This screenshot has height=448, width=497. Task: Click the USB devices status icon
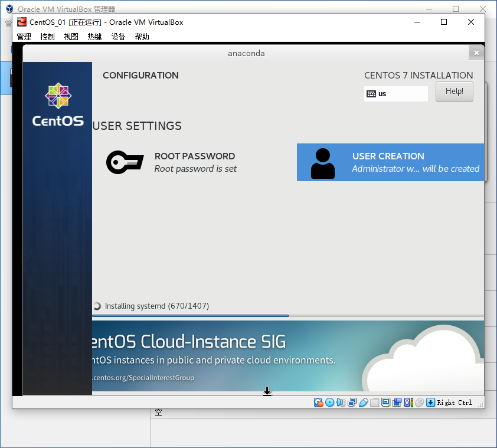coord(363,403)
